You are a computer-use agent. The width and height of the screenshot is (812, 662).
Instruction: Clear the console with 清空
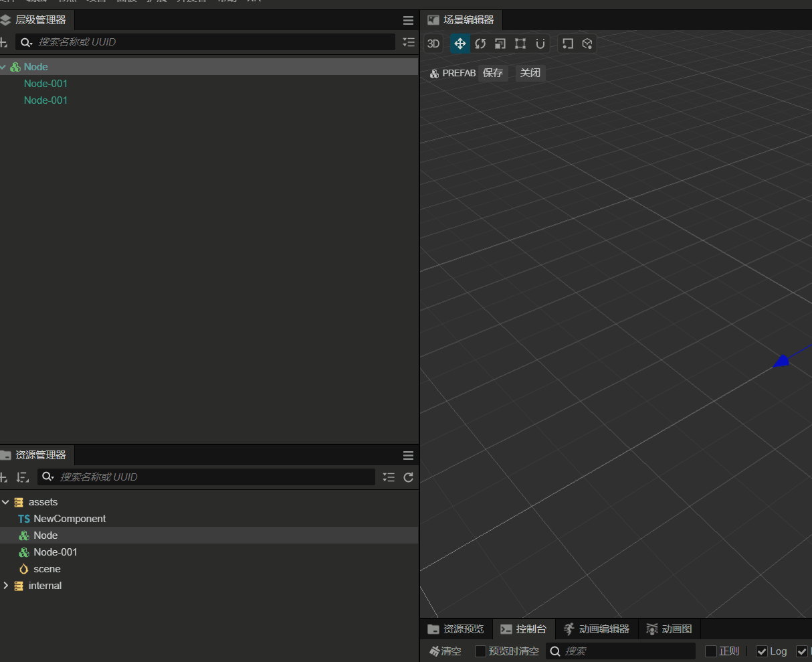click(x=445, y=651)
